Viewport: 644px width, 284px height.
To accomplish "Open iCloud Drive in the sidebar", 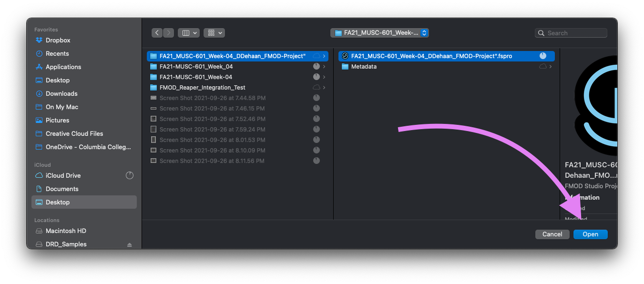I will click(63, 176).
